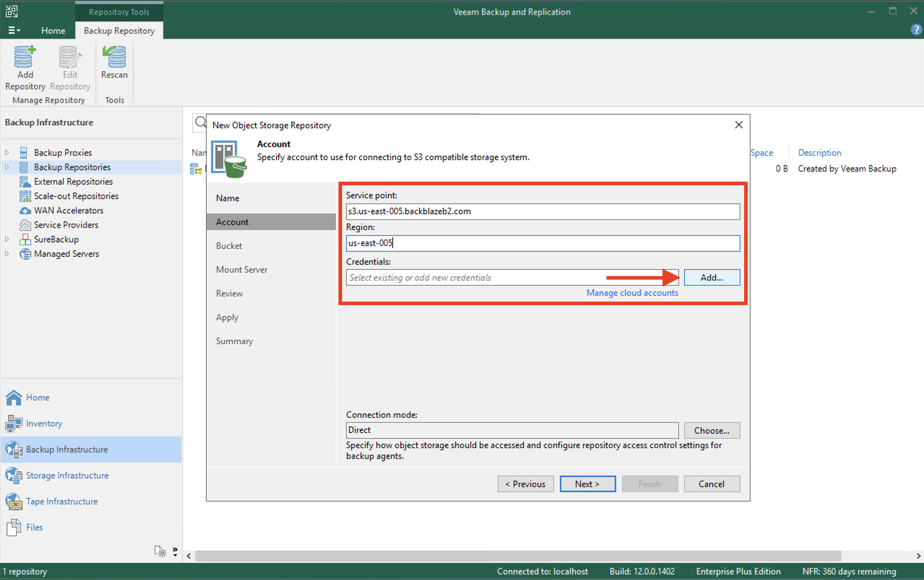Click the Choose... connection mode button
The height and width of the screenshot is (580, 924).
click(712, 430)
